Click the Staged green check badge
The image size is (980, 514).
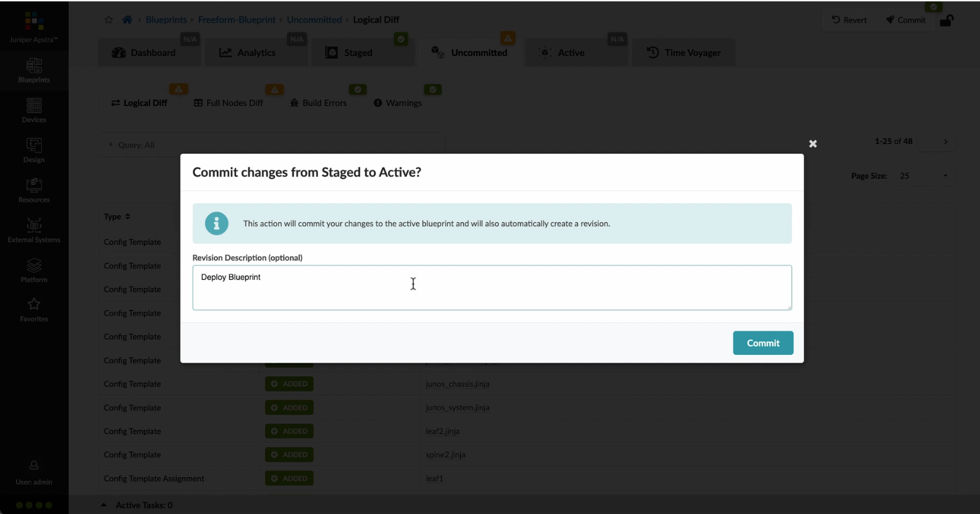[x=401, y=39]
